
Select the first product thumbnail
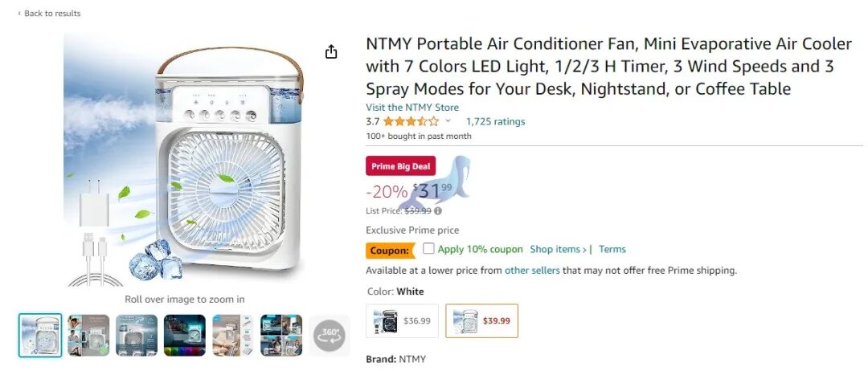[40, 335]
